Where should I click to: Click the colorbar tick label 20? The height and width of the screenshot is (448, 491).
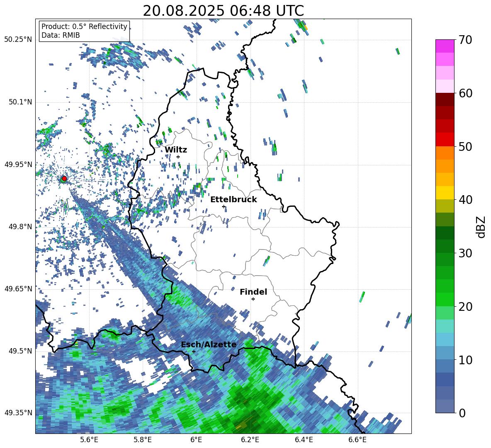coord(466,307)
